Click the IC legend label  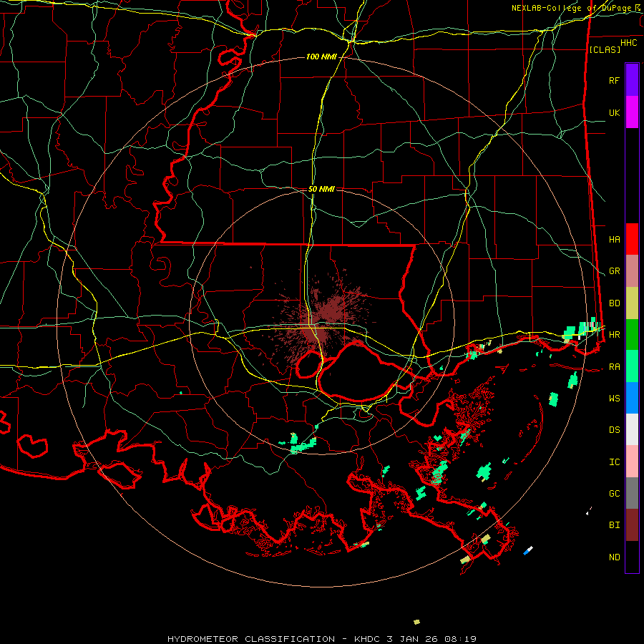pyautogui.click(x=614, y=462)
